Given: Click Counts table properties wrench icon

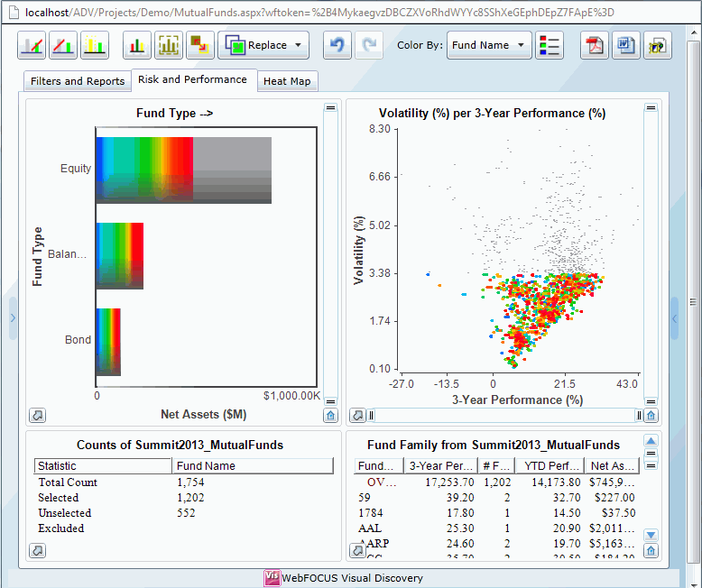Looking at the screenshot, I should 38,550.
